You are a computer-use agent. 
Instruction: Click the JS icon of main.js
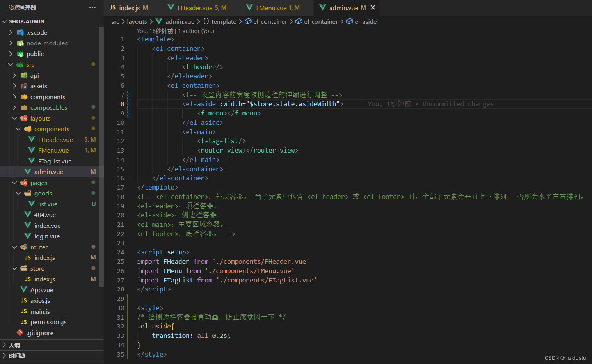point(24,311)
